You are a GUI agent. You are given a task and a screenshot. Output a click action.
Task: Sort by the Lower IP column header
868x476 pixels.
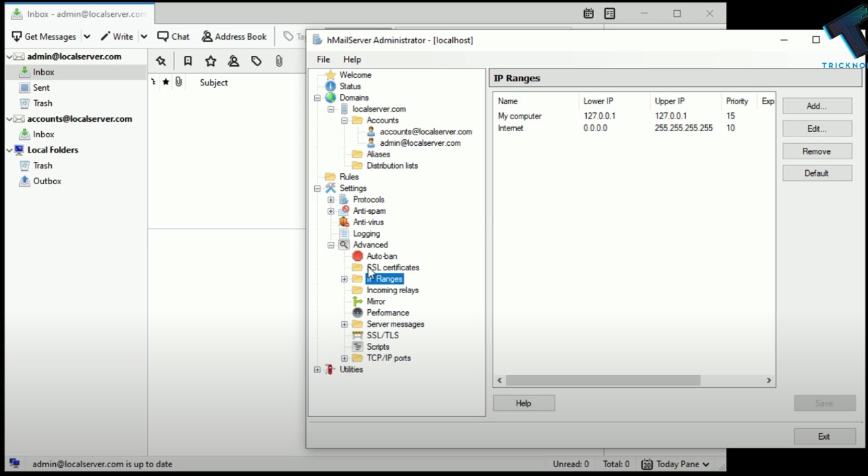point(614,101)
